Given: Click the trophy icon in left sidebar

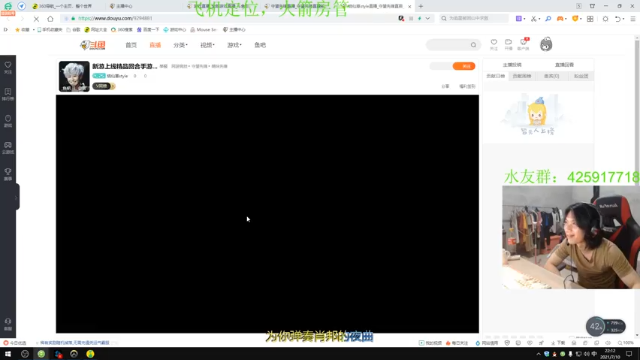Looking at the screenshot, I should coord(8,174).
